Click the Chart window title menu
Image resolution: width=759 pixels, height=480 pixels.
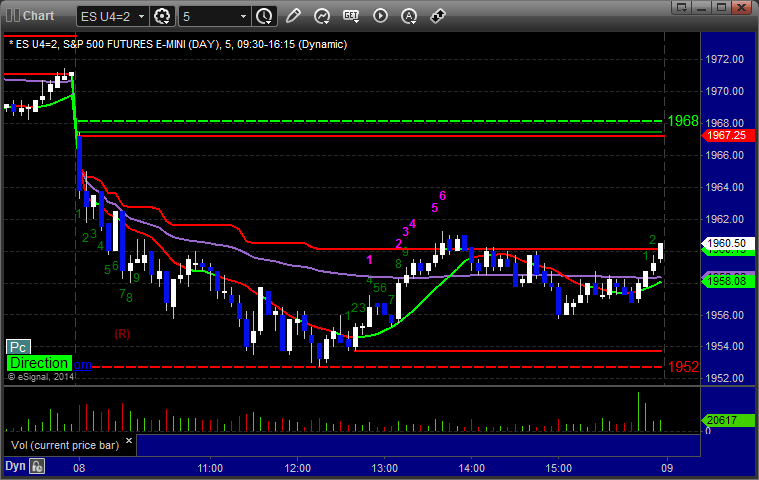30,16
